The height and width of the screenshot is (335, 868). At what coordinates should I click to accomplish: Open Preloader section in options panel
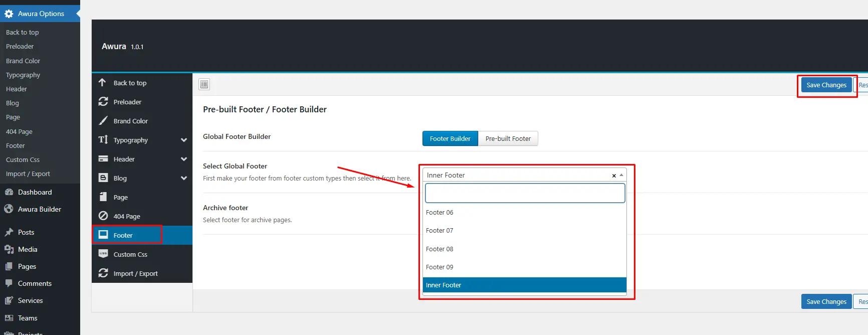click(x=142, y=102)
